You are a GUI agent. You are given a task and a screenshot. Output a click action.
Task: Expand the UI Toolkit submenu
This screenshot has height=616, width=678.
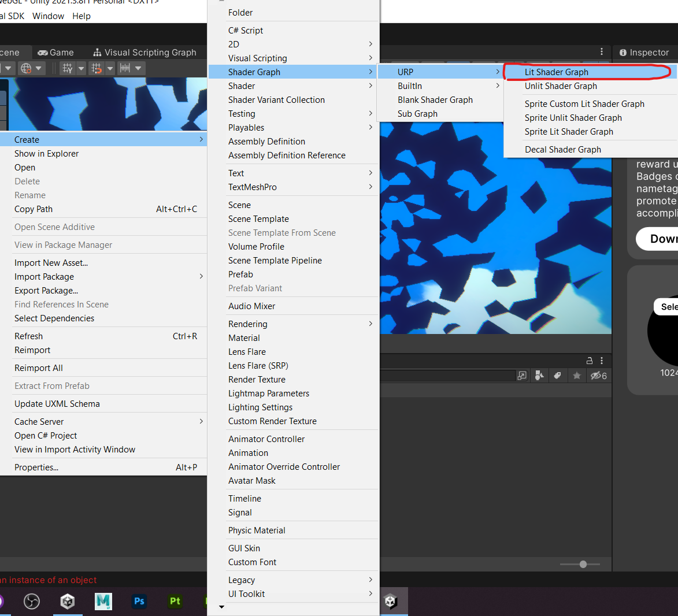pos(371,593)
